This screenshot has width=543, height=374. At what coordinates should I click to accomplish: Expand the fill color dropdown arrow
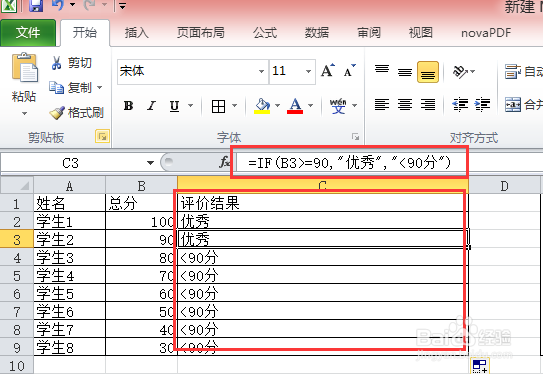[277, 106]
